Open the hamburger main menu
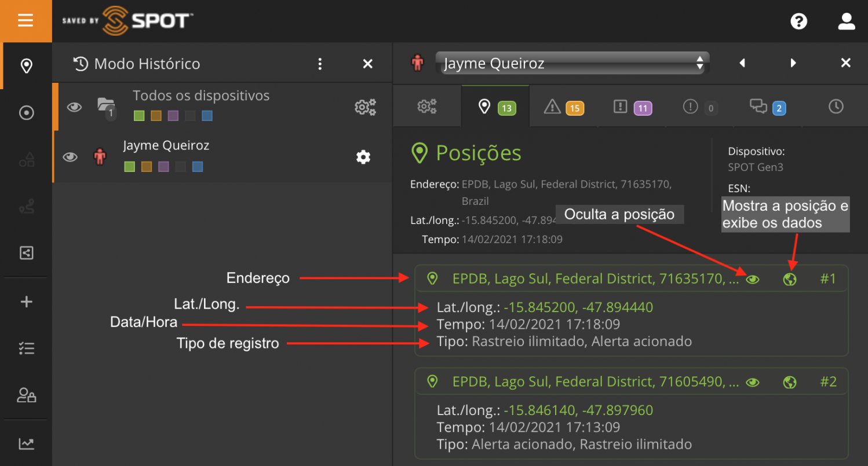This screenshot has width=868, height=466. click(x=25, y=21)
